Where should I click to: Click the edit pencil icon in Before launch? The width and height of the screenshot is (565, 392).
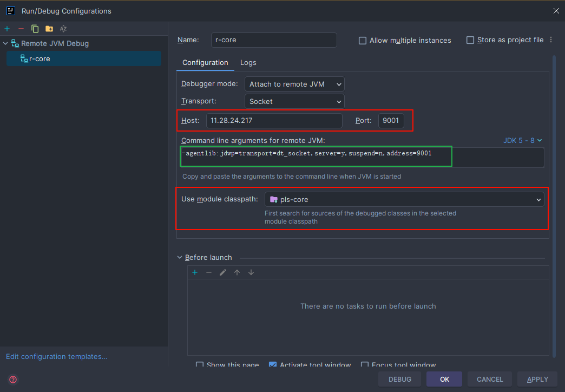pyautogui.click(x=223, y=272)
